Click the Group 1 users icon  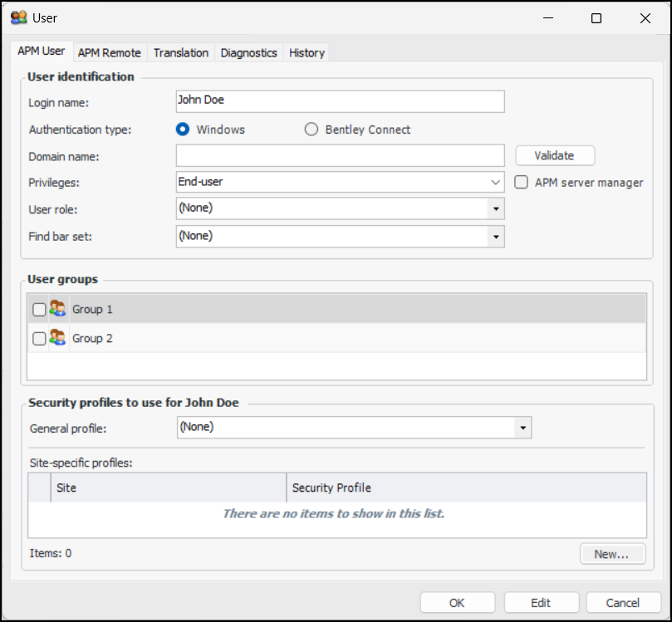[x=57, y=309]
